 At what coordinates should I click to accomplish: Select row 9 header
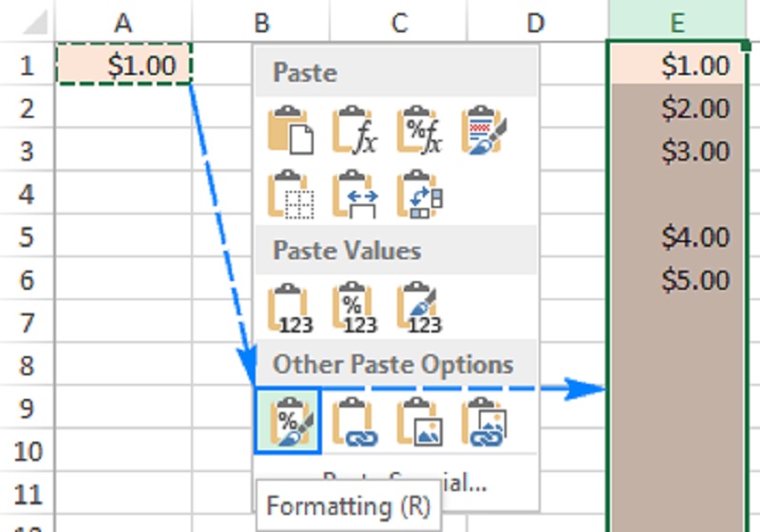[28, 408]
